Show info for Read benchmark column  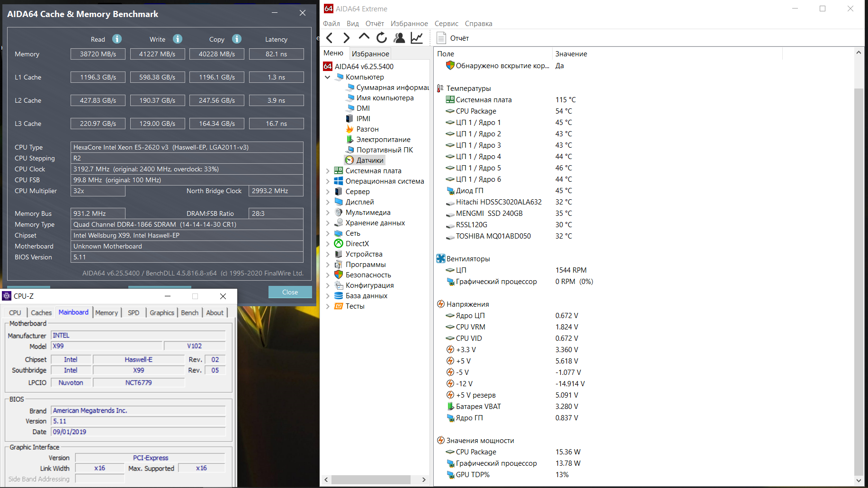pyautogui.click(x=117, y=39)
